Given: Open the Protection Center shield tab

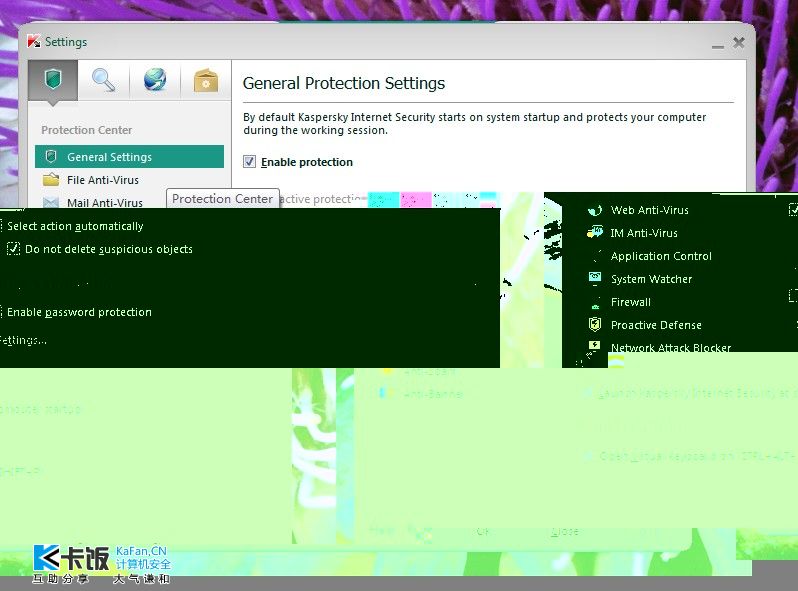Looking at the screenshot, I should (53, 80).
